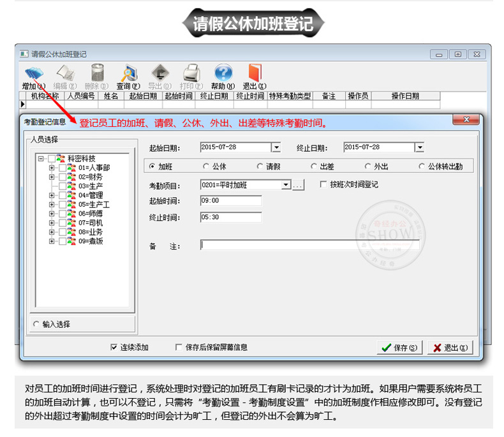
Task: Click the 特殊考勤类型 column header
Action: pos(290,96)
